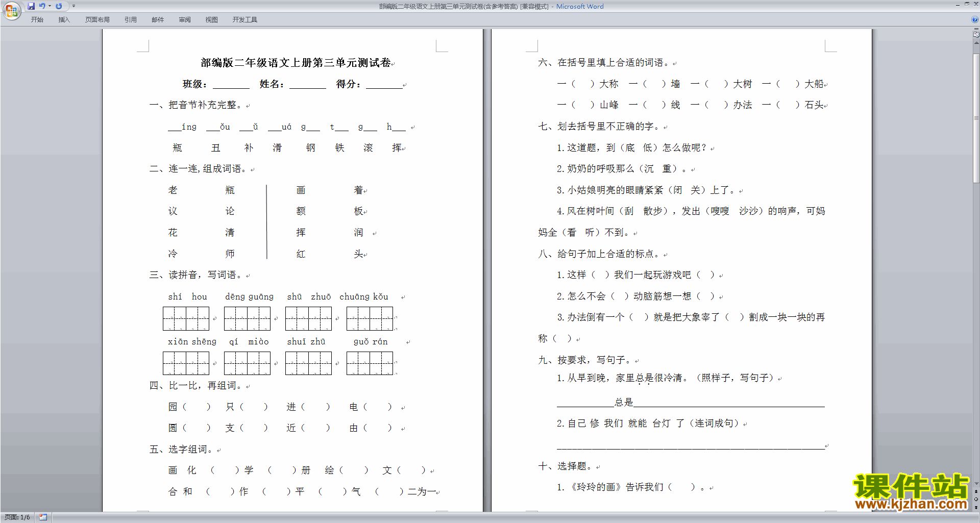The height and width of the screenshot is (523, 980).
Task: Open the 邮件 ribbon tab
Action: [x=158, y=20]
